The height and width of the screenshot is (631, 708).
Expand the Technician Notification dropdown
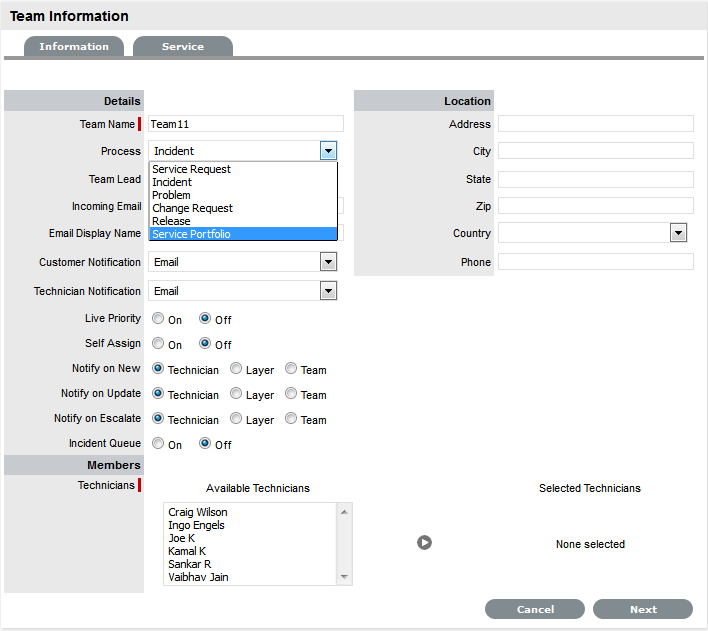[328, 291]
